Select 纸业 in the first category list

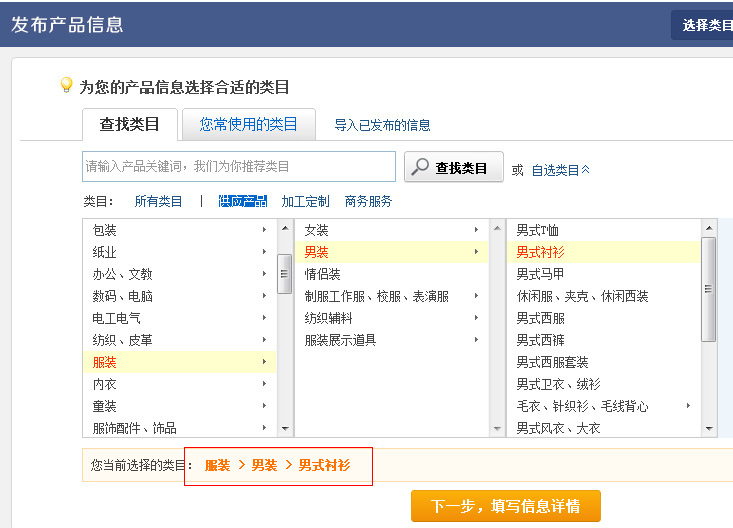(x=180, y=252)
